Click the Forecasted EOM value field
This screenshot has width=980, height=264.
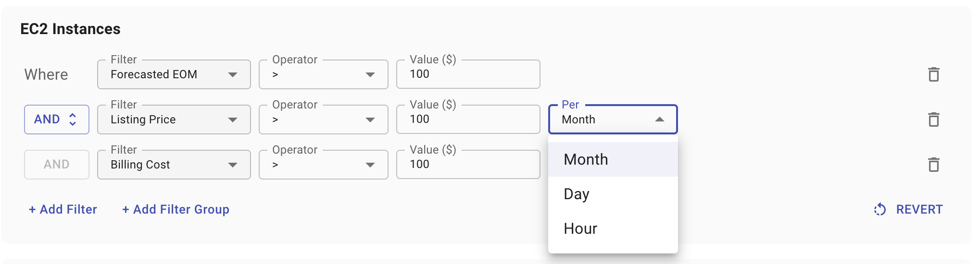(468, 74)
